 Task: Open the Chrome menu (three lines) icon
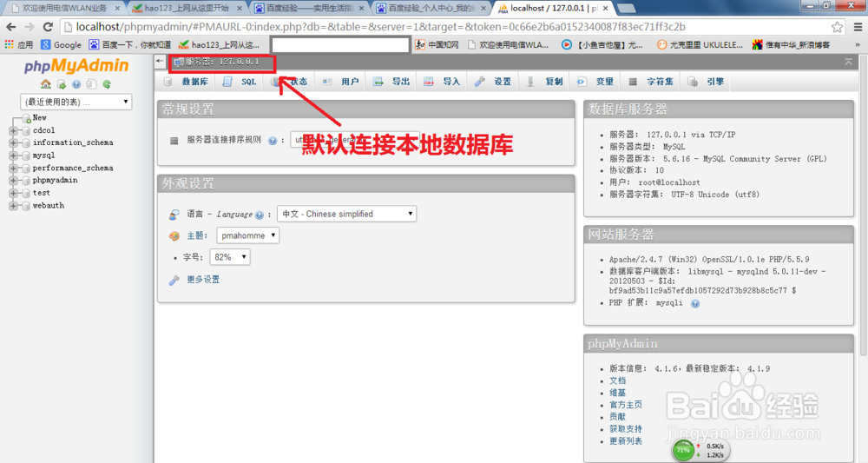pos(858,27)
